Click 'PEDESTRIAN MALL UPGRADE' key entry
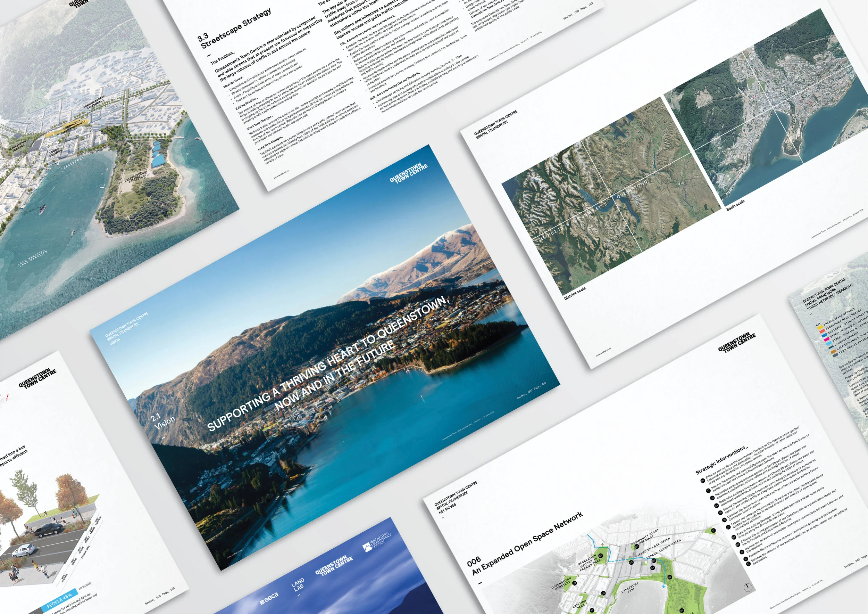Screen dimensions: 868x614 pyautogui.click(x=844, y=320)
